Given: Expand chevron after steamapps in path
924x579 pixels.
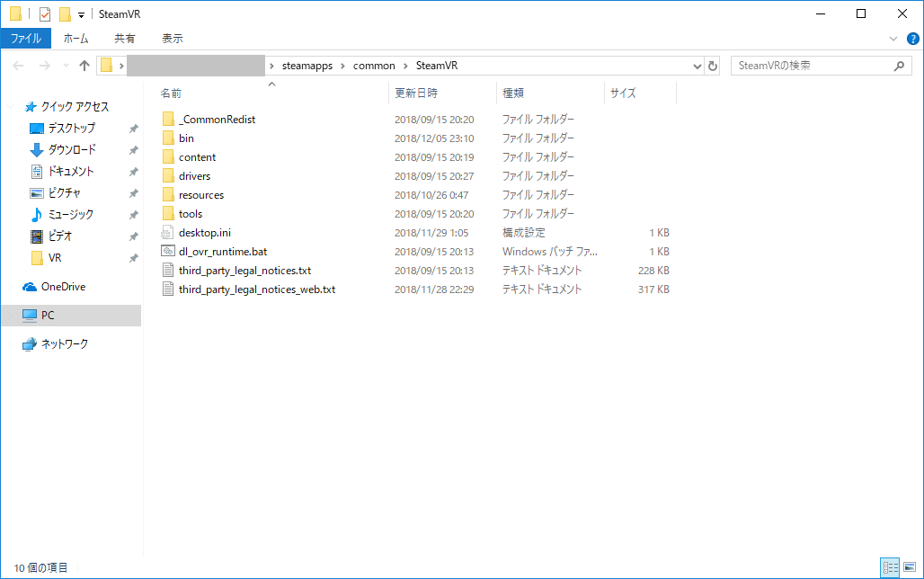Looking at the screenshot, I should point(342,66).
